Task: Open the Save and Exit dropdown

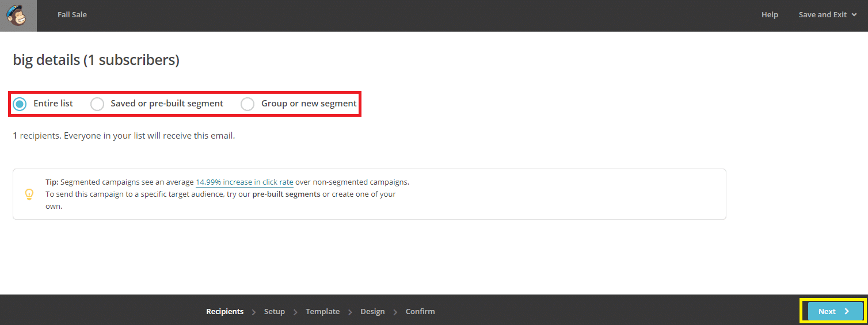Action: 828,15
